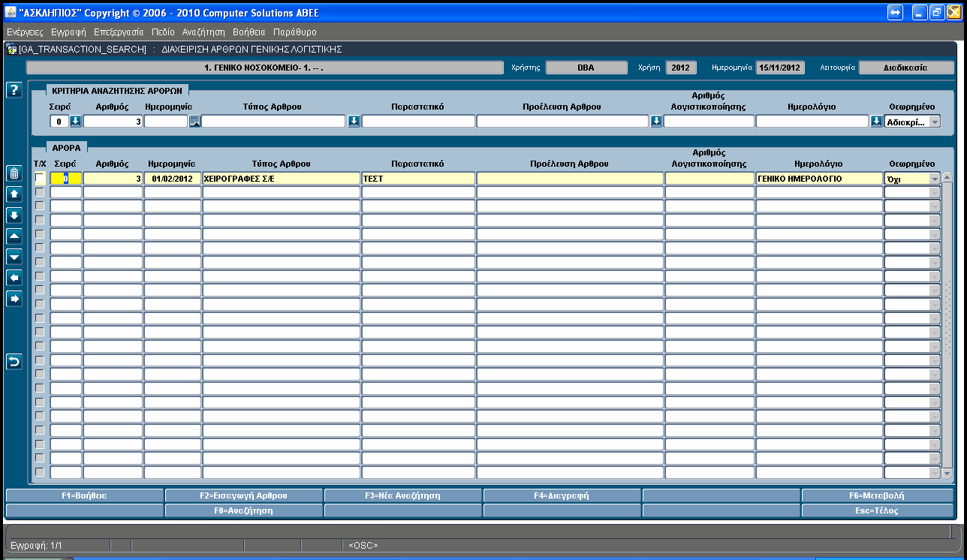Select date cell 01/02/2012

[173, 179]
